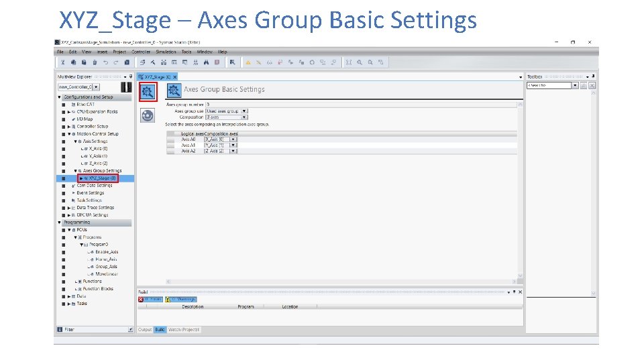The height and width of the screenshot is (362, 644).
Task: Close the Build panel with X
Action: coord(520,292)
